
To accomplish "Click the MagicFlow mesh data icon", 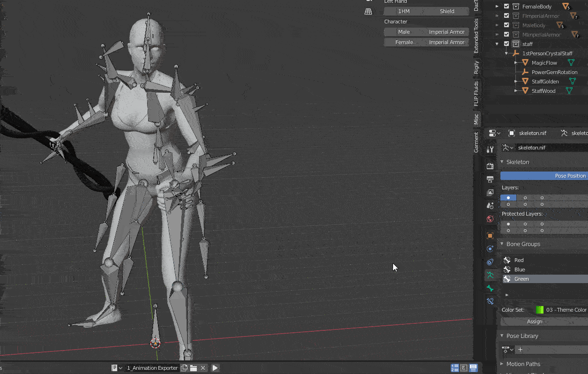I will [571, 62].
